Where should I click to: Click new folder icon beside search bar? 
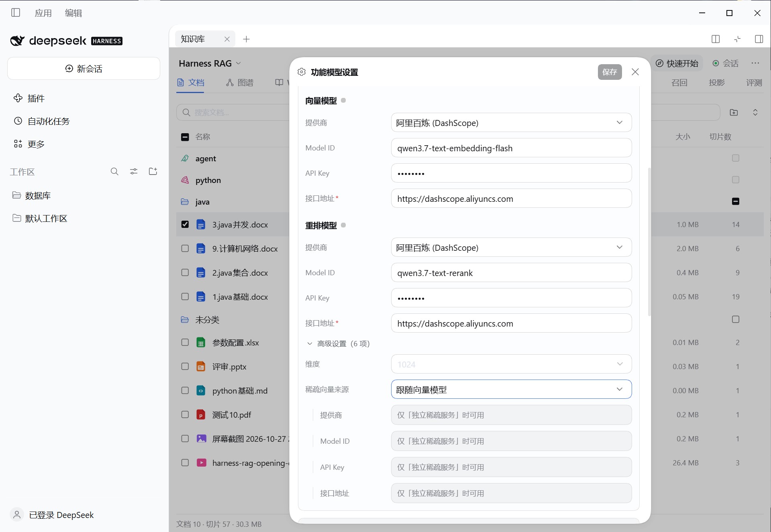coord(734,112)
